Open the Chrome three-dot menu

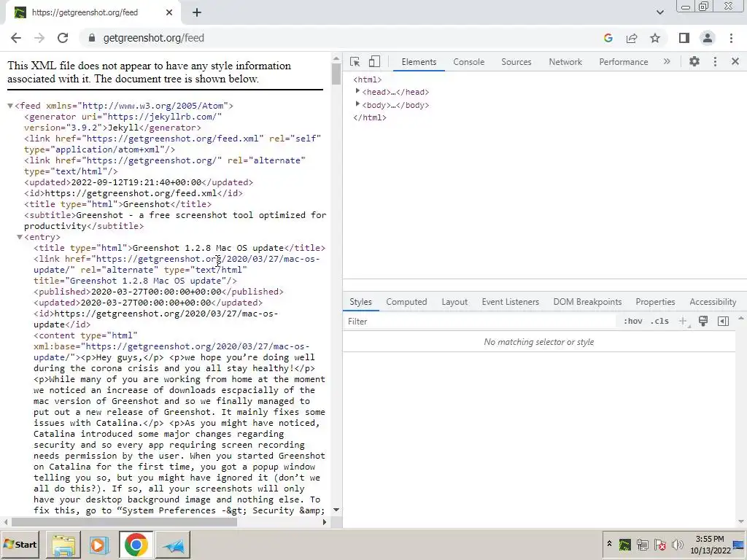click(x=731, y=38)
